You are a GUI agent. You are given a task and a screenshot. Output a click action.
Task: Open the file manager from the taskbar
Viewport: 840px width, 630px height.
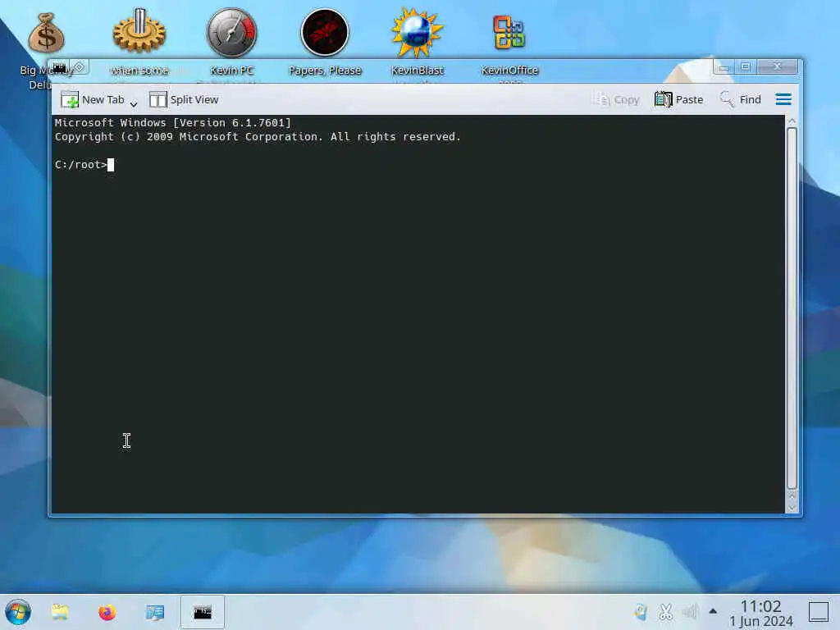tap(60, 612)
